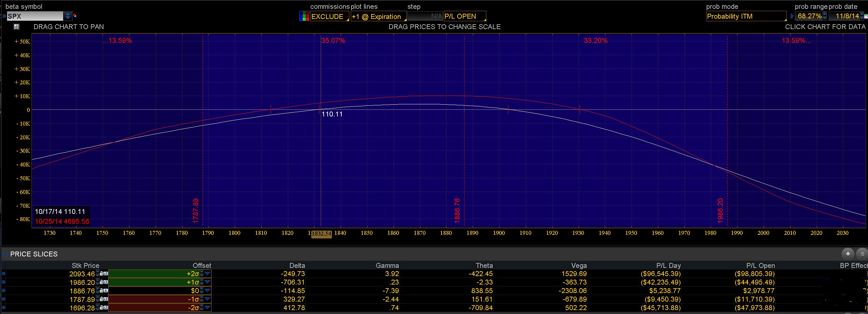Toggle the blue dot on the 2093.46 slice row

pyautogui.click(x=3, y=273)
